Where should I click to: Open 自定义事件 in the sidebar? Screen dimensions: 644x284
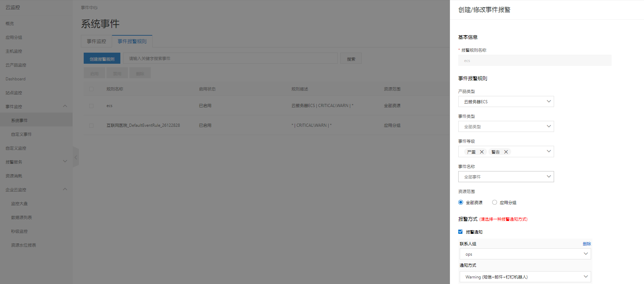21,134
